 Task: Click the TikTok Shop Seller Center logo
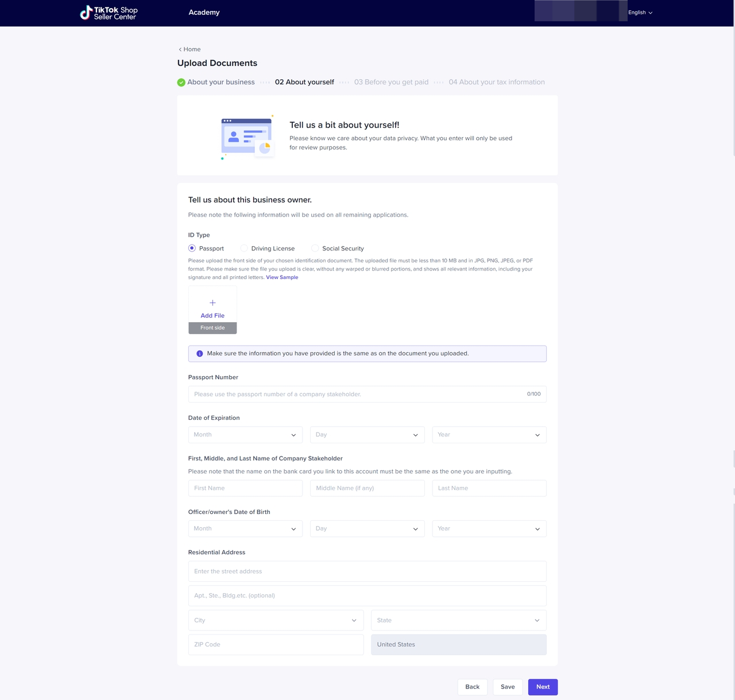click(109, 13)
